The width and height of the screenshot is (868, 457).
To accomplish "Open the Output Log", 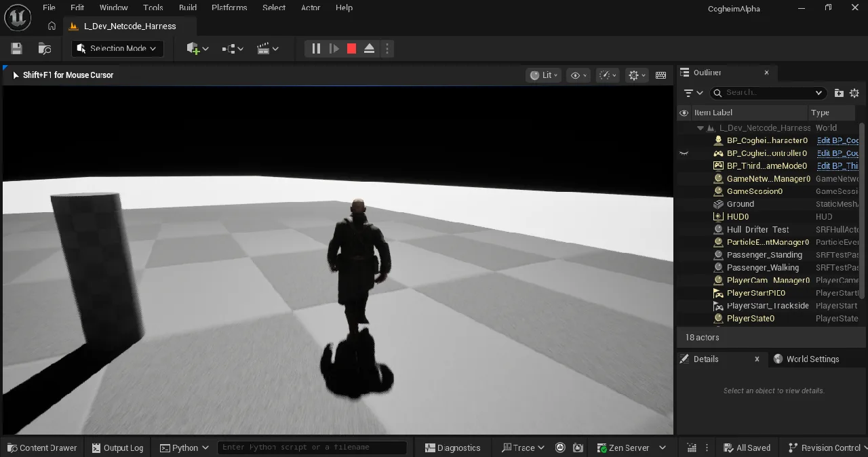I will tap(117, 448).
